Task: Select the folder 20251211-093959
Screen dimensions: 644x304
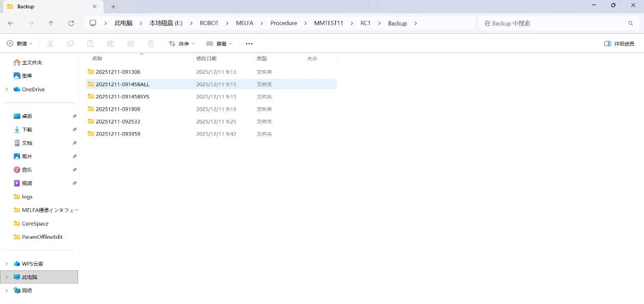Action: [x=119, y=134]
